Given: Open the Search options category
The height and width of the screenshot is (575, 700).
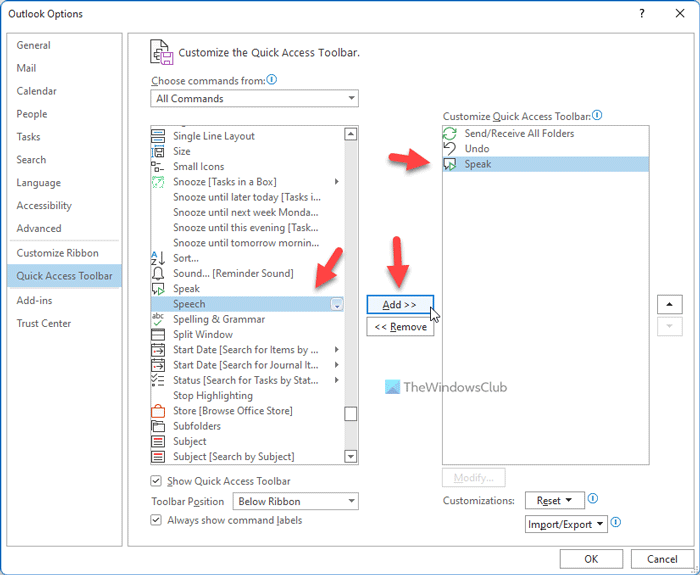Looking at the screenshot, I should tap(64, 159).
